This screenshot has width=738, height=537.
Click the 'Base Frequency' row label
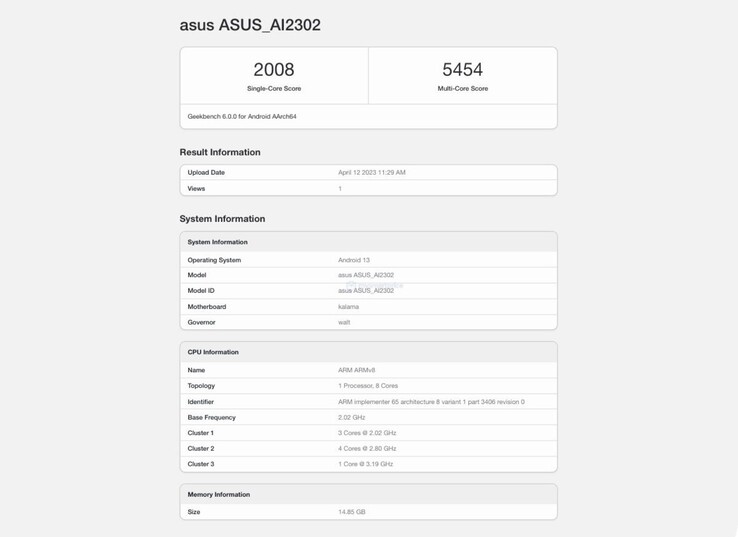click(211, 417)
